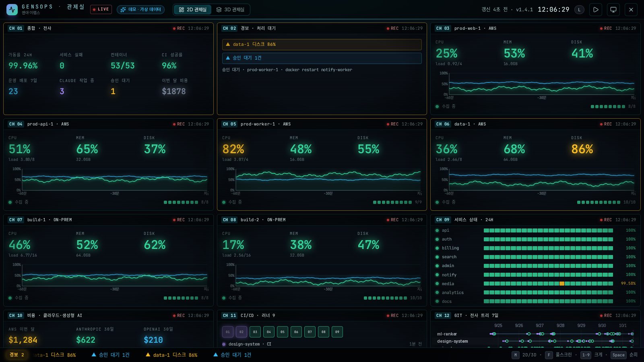This screenshot has width=644, height=362.
Task: Switch to the 2D 관제실 view tab
Action: pos(192,9)
